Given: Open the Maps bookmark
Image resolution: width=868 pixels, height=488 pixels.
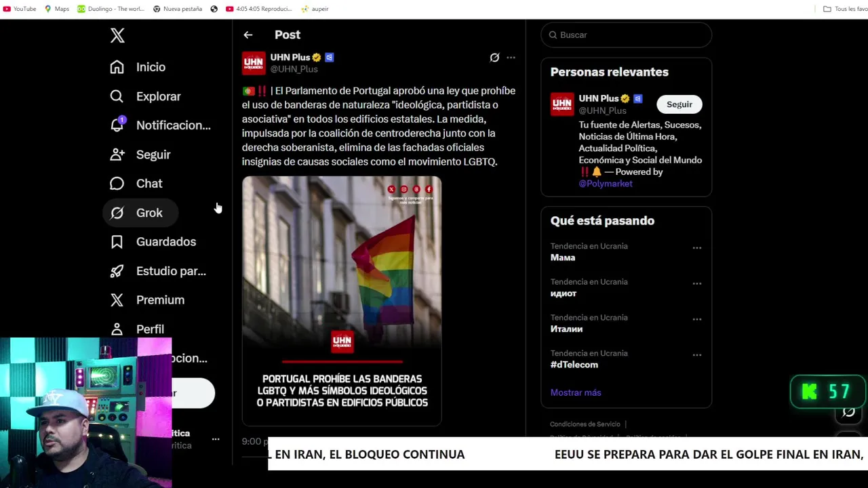Looking at the screenshot, I should pos(57,9).
